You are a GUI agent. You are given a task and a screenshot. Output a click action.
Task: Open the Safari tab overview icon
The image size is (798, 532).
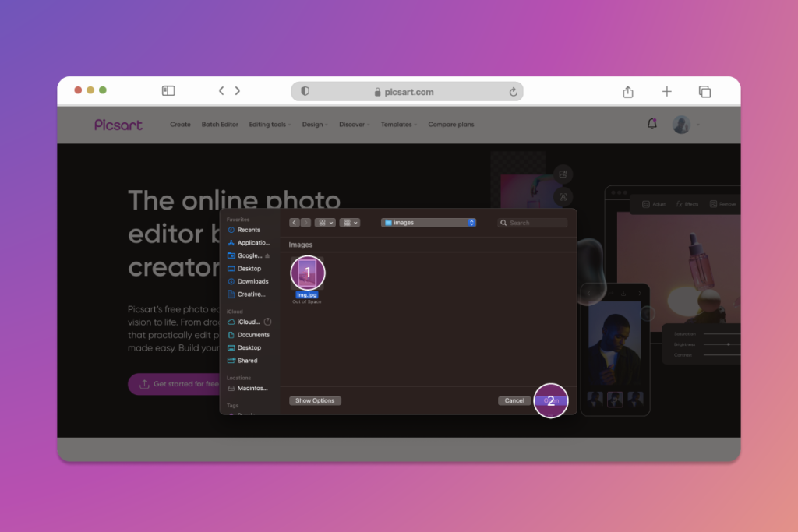704,91
